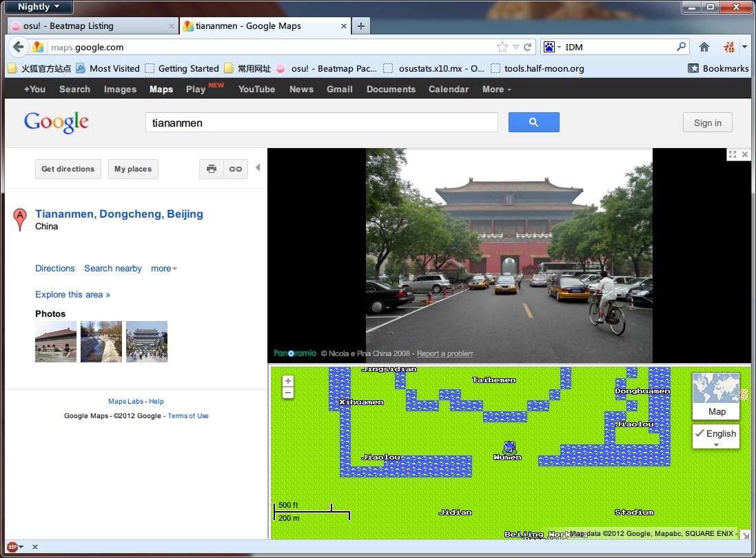Click the Get directions button

click(x=68, y=169)
